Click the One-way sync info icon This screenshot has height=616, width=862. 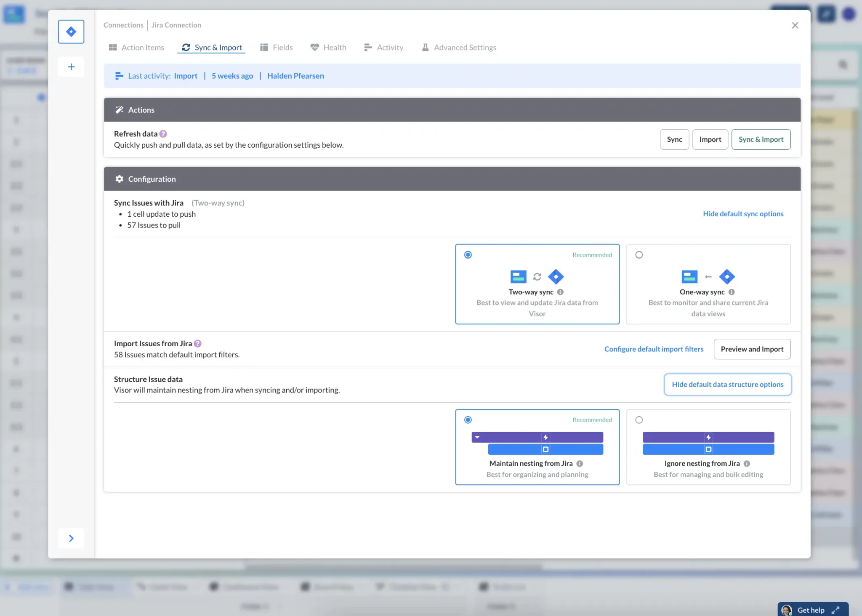732,292
